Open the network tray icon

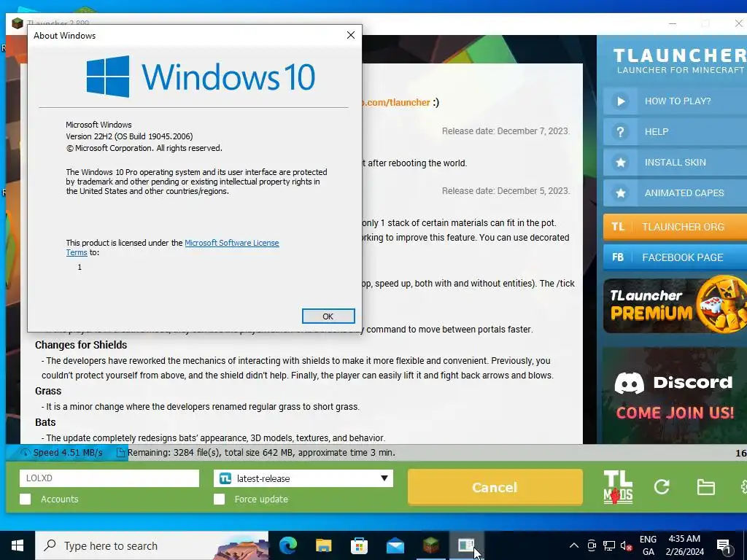(x=609, y=545)
